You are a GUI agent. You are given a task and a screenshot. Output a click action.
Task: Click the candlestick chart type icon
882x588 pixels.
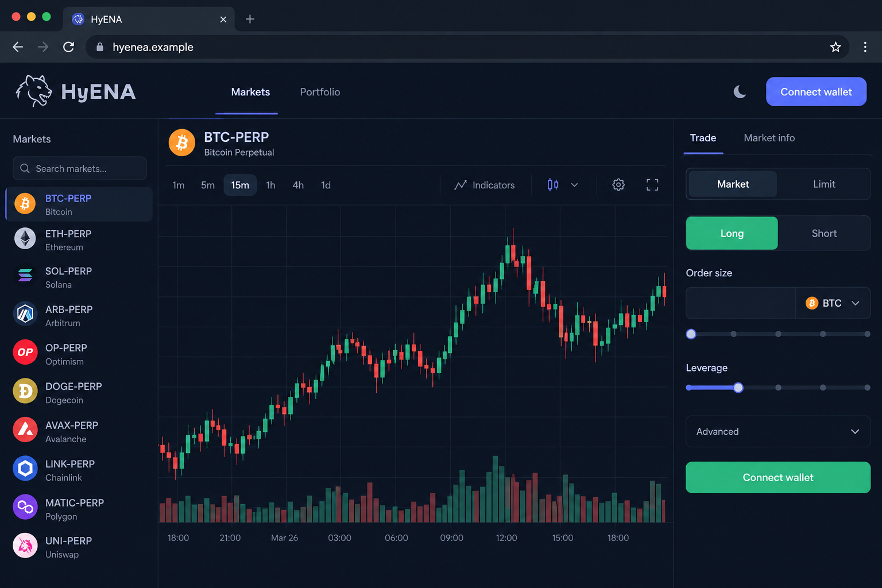click(x=553, y=185)
